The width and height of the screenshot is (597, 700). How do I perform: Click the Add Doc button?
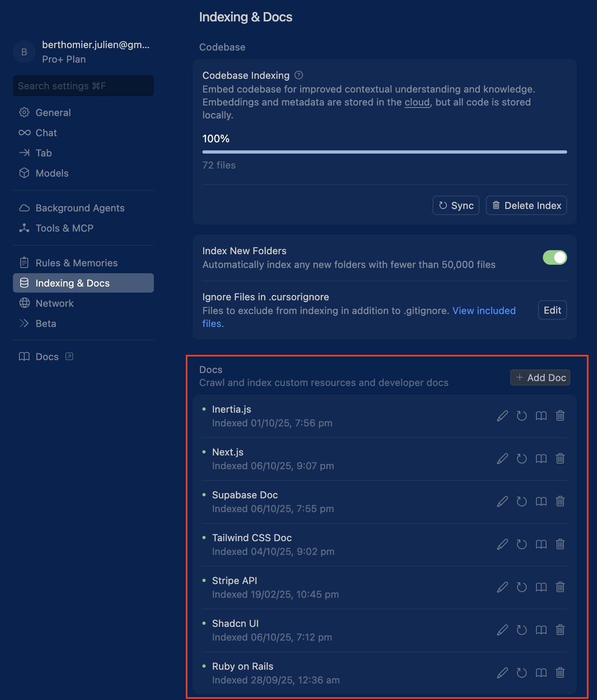tap(540, 378)
